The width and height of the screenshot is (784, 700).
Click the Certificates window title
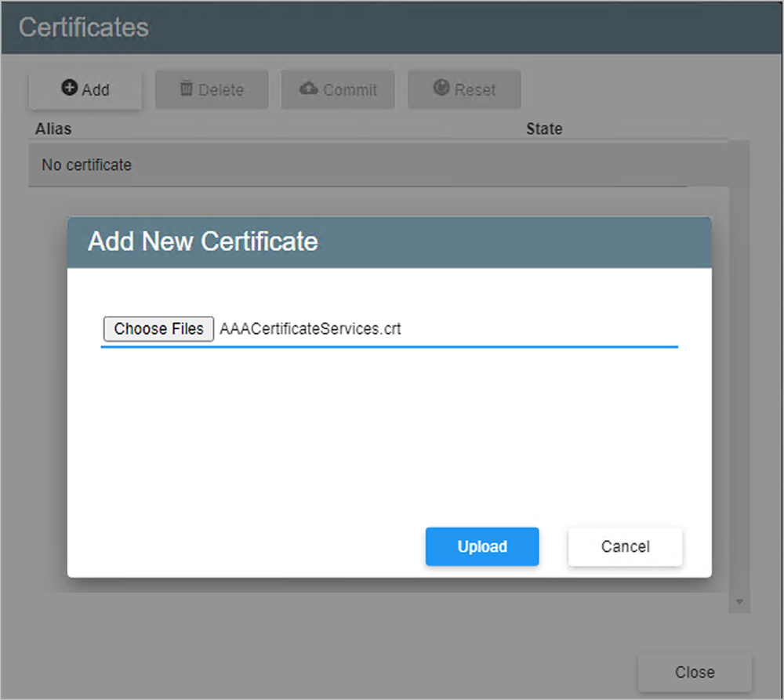click(x=84, y=27)
